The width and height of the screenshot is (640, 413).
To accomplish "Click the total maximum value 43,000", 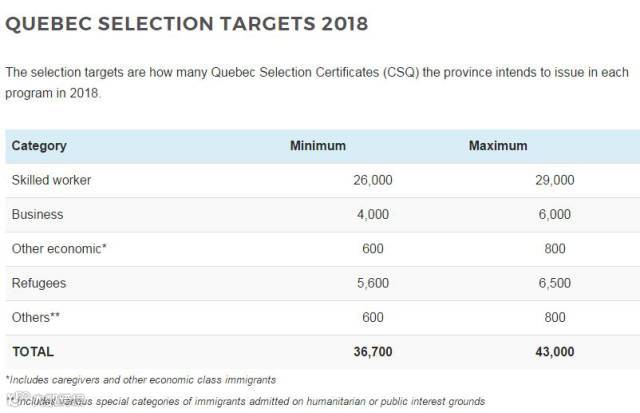I will (552, 352).
